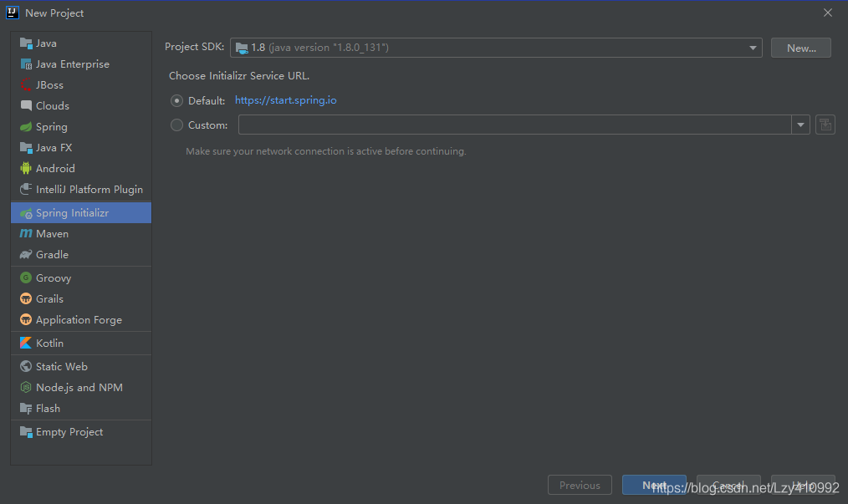Image resolution: width=848 pixels, height=504 pixels.
Task: Select the Clouds project type label
Action: pos(53,106)
